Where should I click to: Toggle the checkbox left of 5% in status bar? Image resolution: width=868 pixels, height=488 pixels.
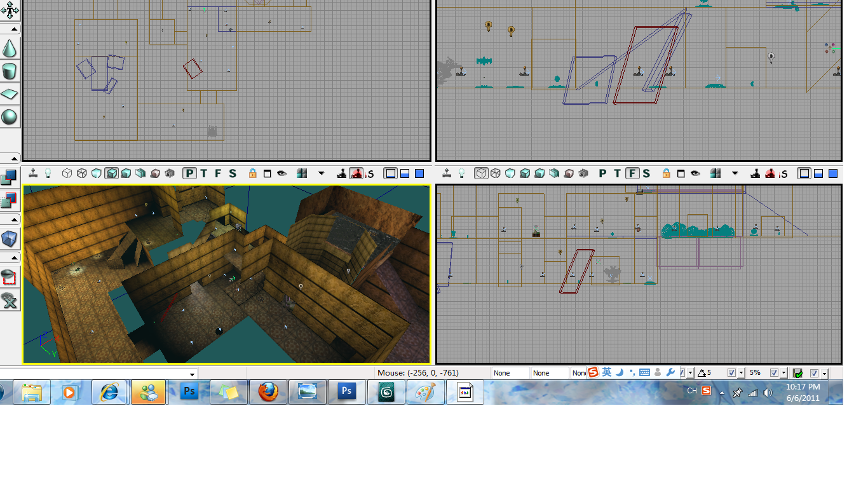731,373
